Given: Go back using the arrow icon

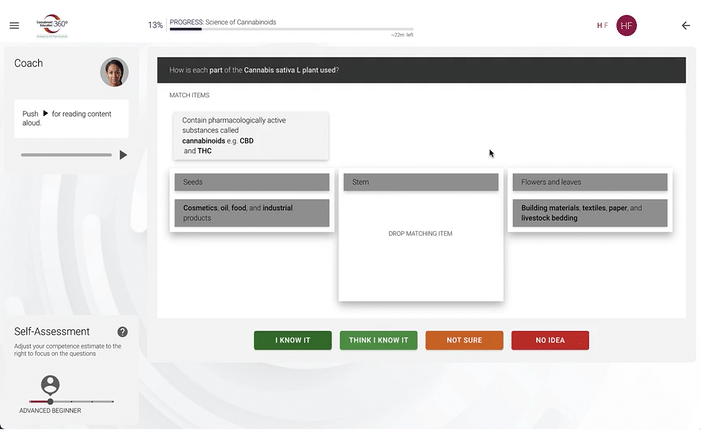Looking at the screenshot, I should (x=686, y=25).
